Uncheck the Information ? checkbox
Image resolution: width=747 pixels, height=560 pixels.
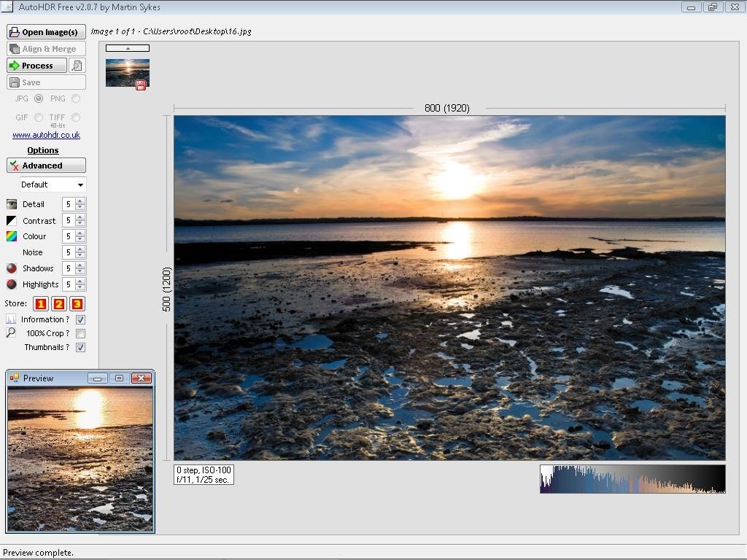(80, 319)
